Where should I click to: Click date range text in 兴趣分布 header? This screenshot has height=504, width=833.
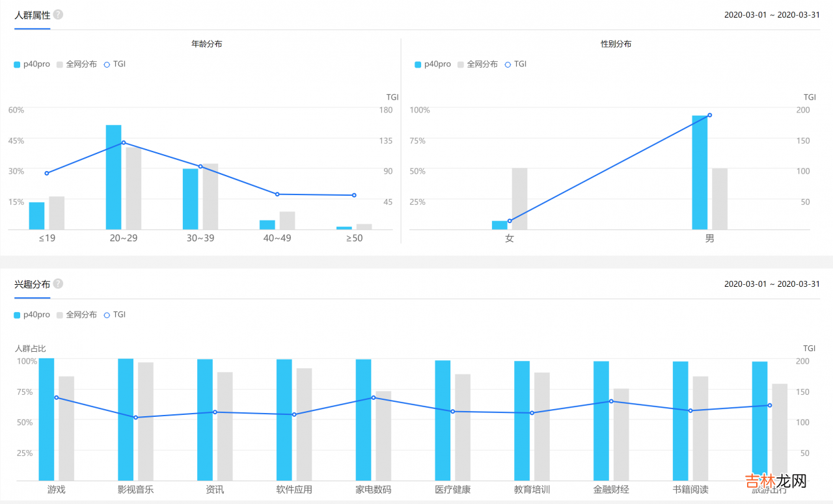coord(772,284)
